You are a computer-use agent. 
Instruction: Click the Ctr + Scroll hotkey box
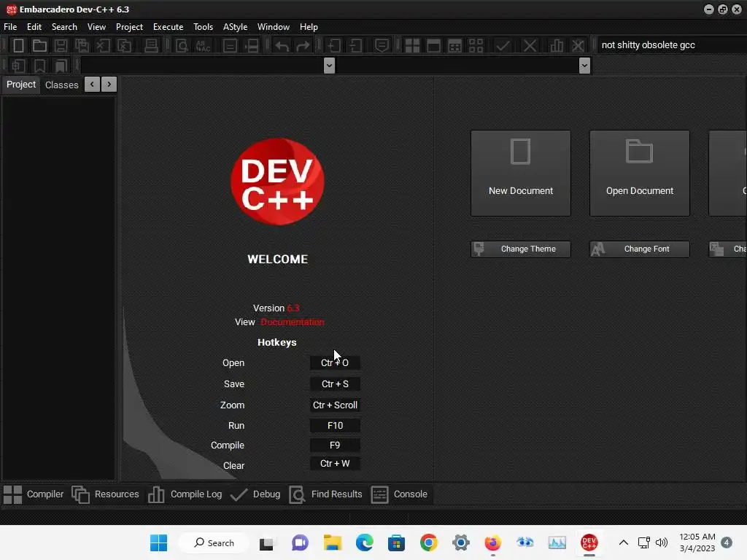click(x=335, y=405)
